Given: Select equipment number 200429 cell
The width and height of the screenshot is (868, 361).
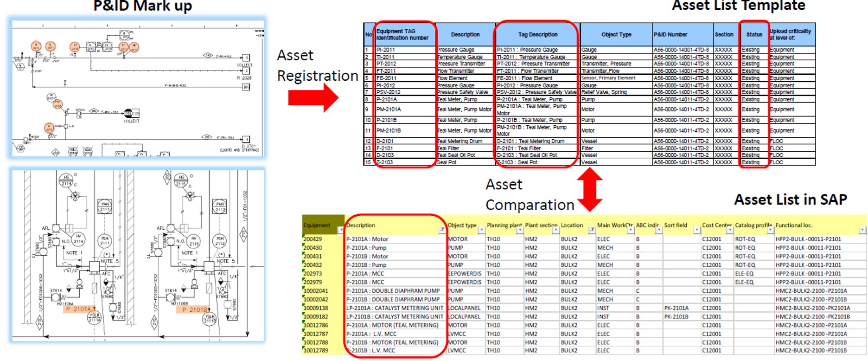Looking at the screenshot, I should pos(323,239).
